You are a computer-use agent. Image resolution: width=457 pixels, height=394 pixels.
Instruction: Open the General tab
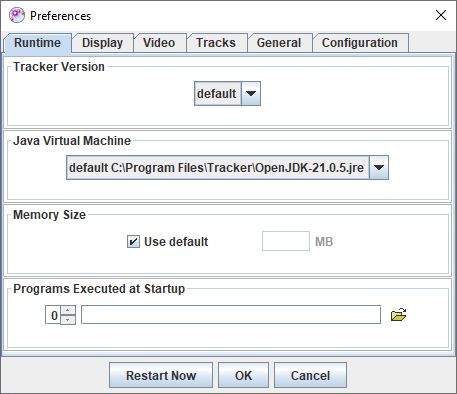coord(279,43)
